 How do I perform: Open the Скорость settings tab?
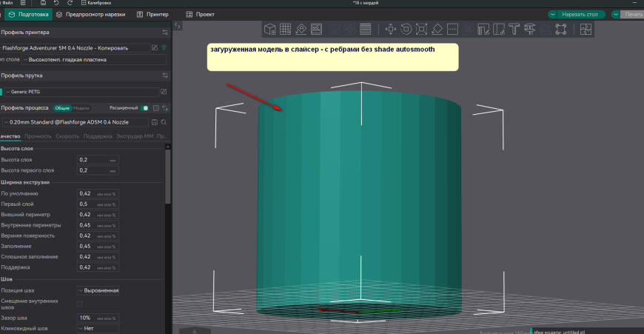(x=67, y=136)
